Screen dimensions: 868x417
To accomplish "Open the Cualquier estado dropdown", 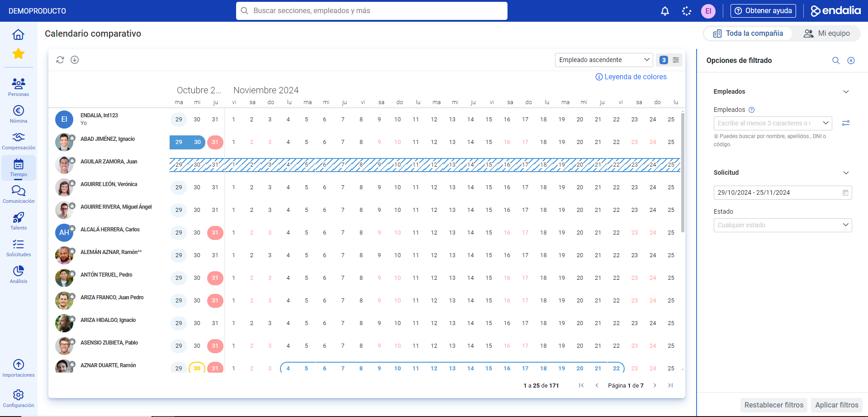I will click(783, 225).
